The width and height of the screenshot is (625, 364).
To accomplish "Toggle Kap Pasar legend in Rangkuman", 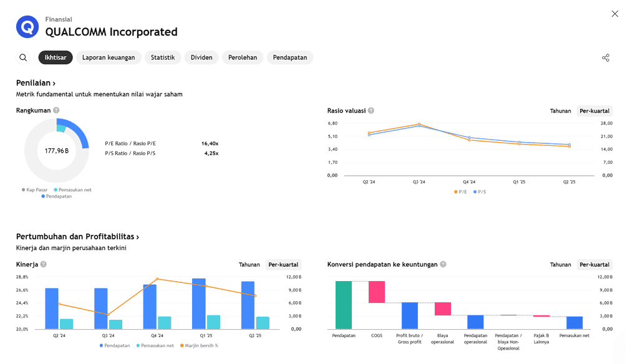I will [x=35, y=190].
